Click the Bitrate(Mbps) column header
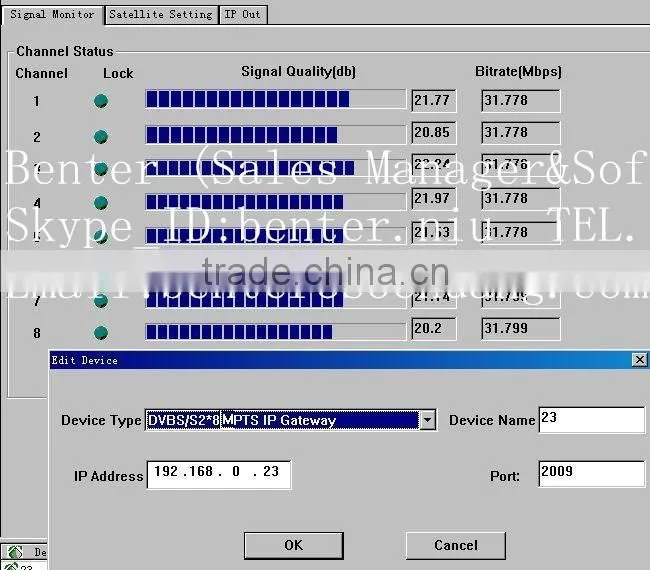The height and width of the screenshot is (570, 650). pos(518,72)
